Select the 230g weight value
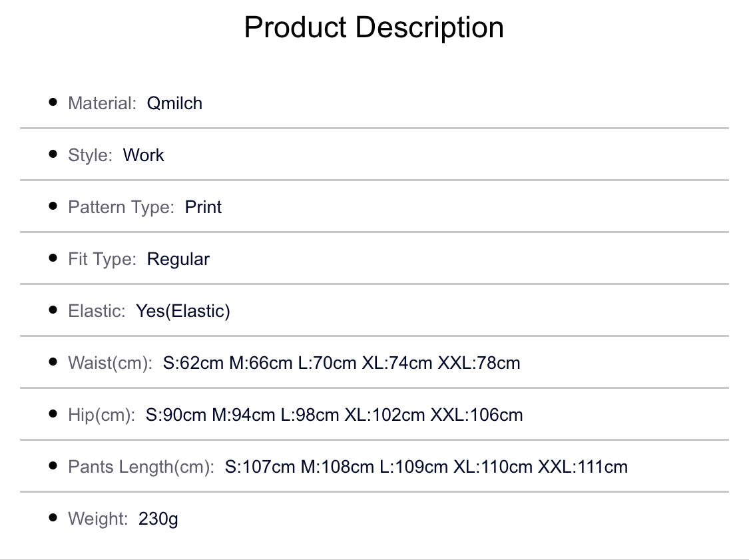Screen dimensions: 749x560 pyautogui.click(x=158, y=519)
